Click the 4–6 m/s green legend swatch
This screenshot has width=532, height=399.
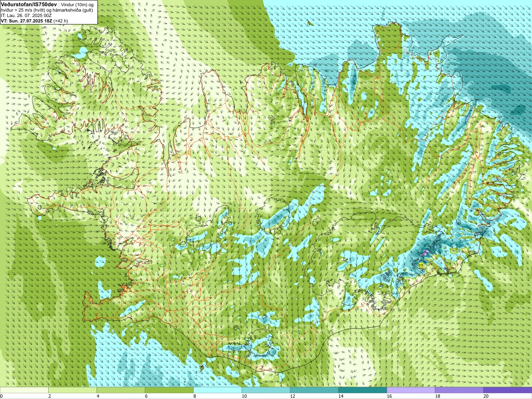[121, 390]
